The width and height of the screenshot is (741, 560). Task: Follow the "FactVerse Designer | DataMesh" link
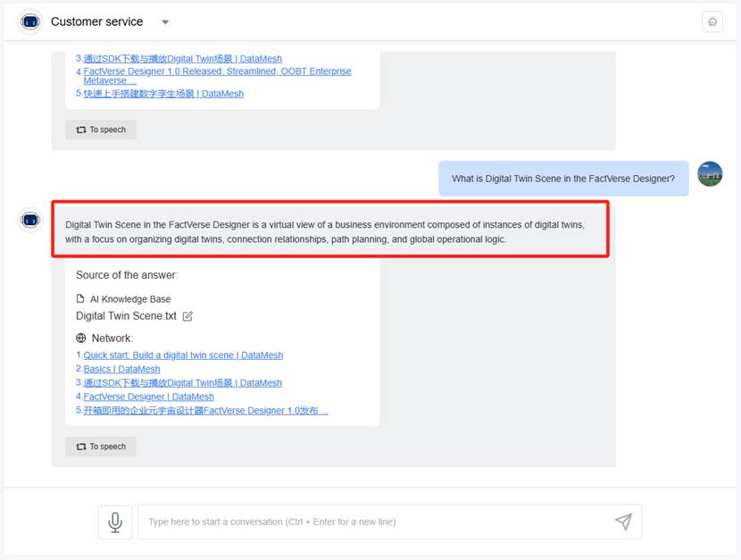click(148, 397)
